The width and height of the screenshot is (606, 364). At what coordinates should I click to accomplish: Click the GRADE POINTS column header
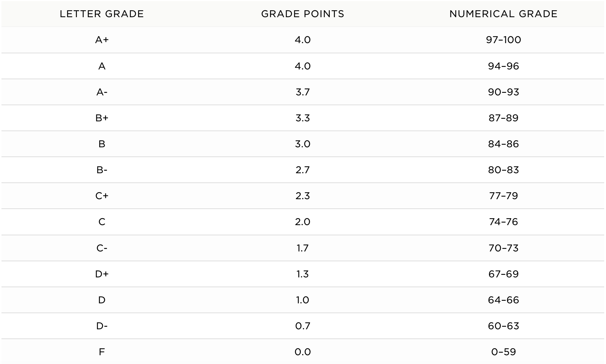[303, 14]
